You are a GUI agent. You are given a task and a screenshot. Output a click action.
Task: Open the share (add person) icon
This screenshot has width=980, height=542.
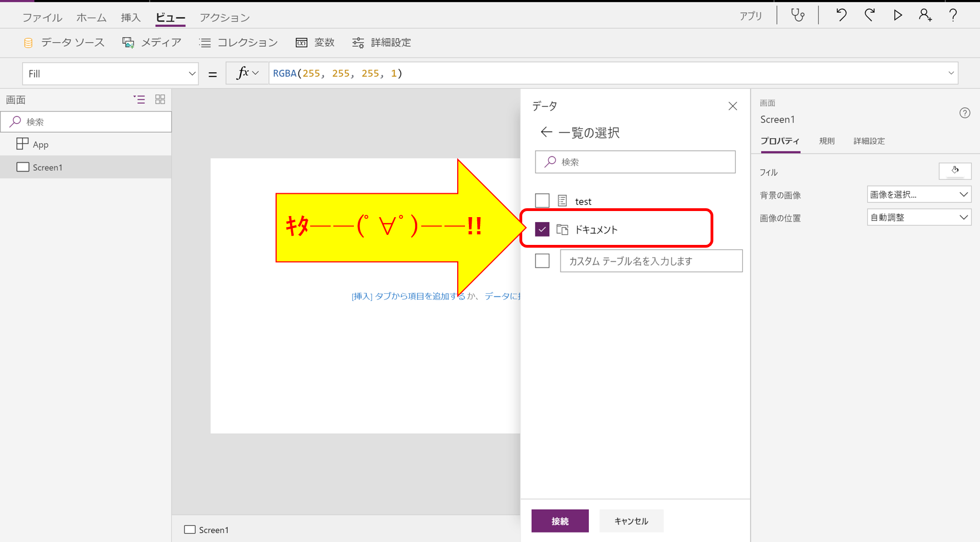click(x=926, y=15)
